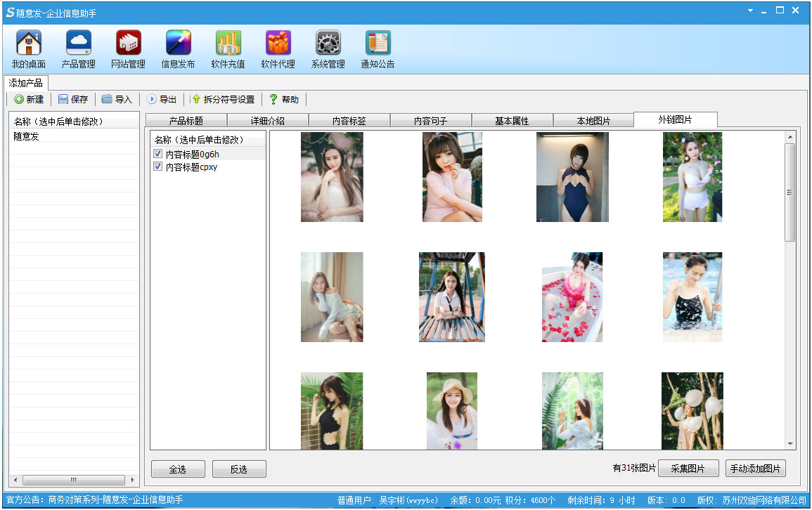Open title bar dropdown arrow menu
This screenshot has width=812, height=510.
(x=750, y=11)
